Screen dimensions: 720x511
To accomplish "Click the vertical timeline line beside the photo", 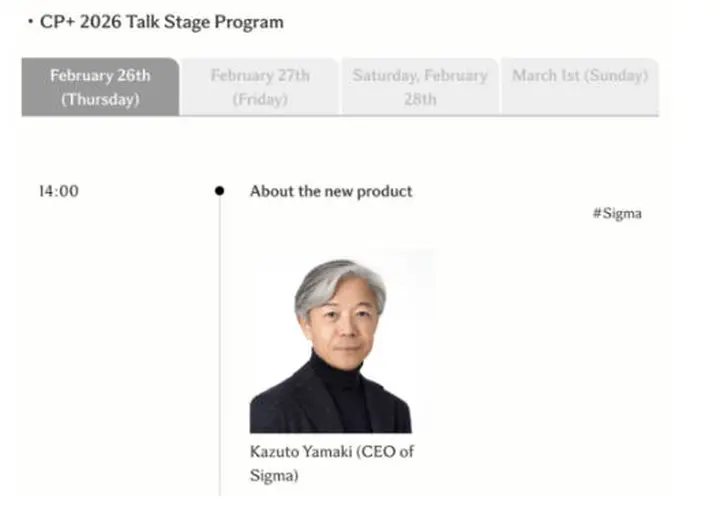I will pyautogui.click(x=220, y=350).
